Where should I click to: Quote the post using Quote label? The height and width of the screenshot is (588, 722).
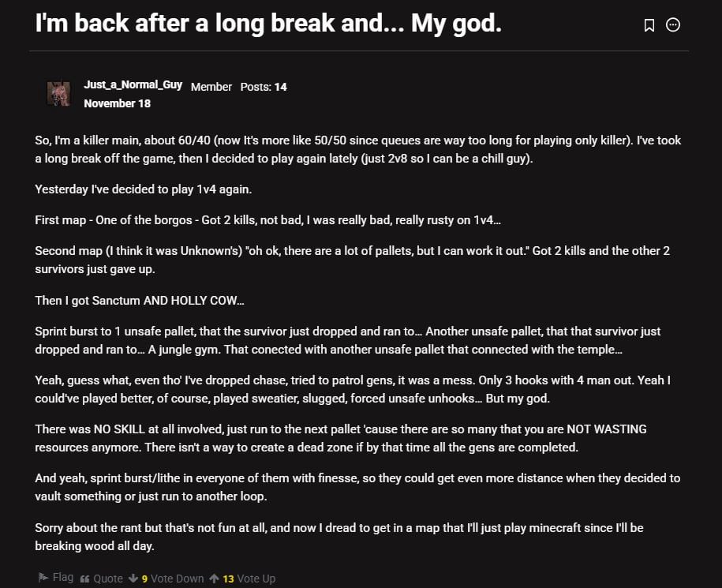click(x=108, y=579)
